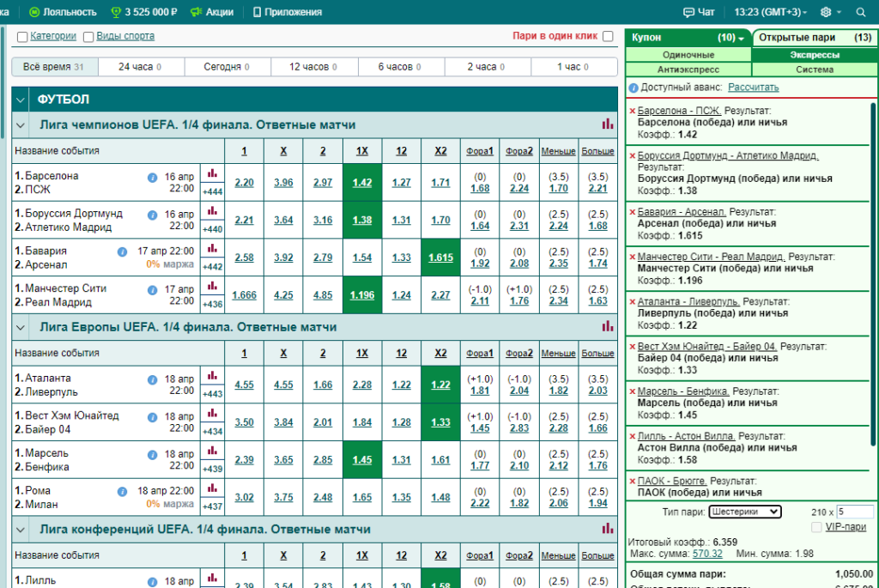Collapse Лига Европы UEFA section
This screenshot has height=588, width=879.
coord(21,327)
